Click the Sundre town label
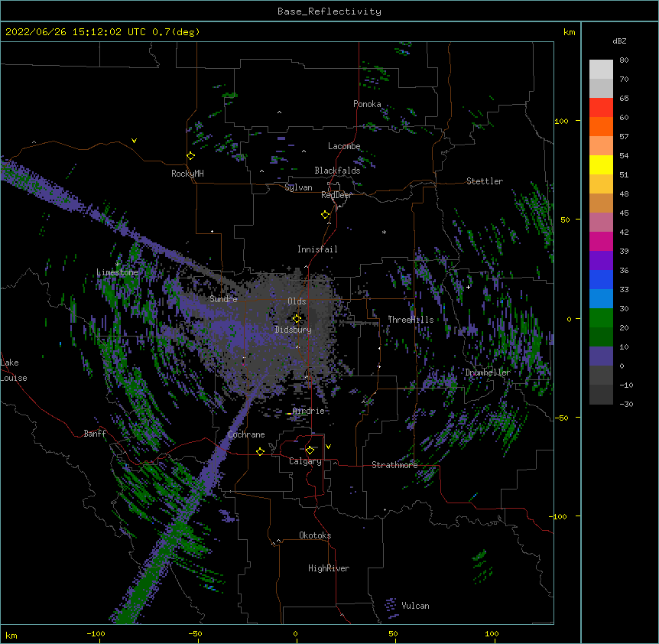The image size is (659, 644). (x=223, y=299)
